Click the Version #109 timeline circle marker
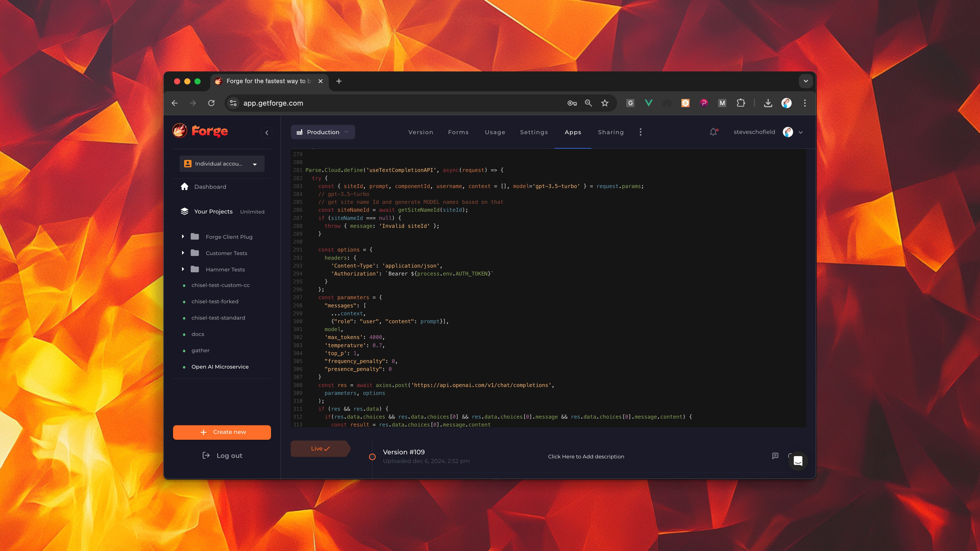The width and height of the screenshot is (980, 551). click(x=372, y=457)
